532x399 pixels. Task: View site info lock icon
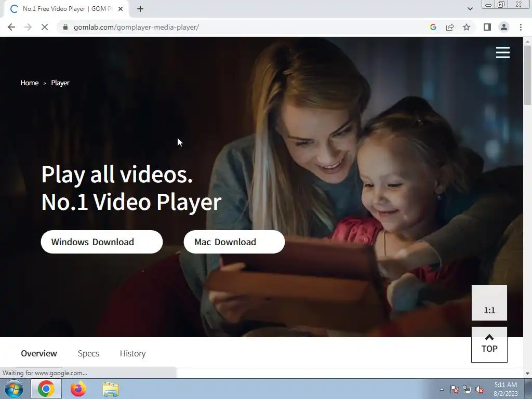[65, 27]
